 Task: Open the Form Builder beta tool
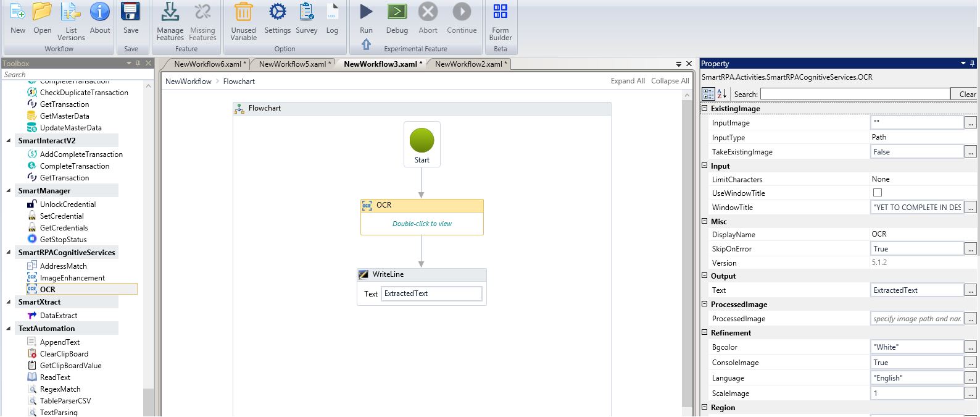(x=500, y=12)
